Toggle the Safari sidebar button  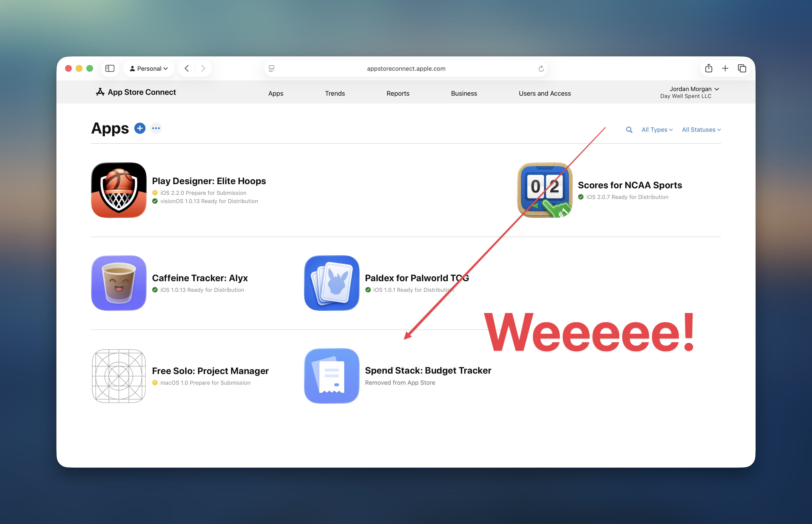click(110, 68)
